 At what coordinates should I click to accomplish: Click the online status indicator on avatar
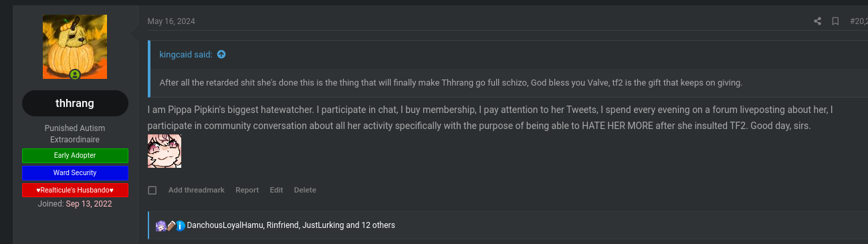75,74
